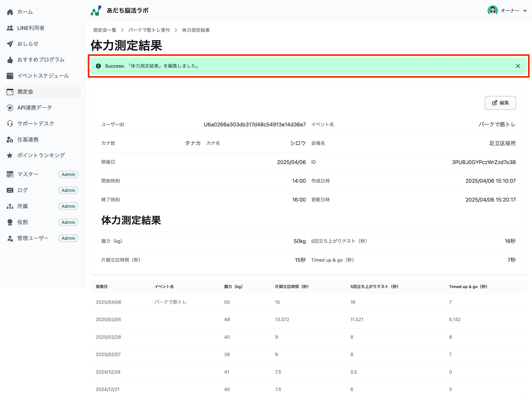Select the API連携データ icon
The height and width of the screenshot is (398, 532).
pos(10,107)
